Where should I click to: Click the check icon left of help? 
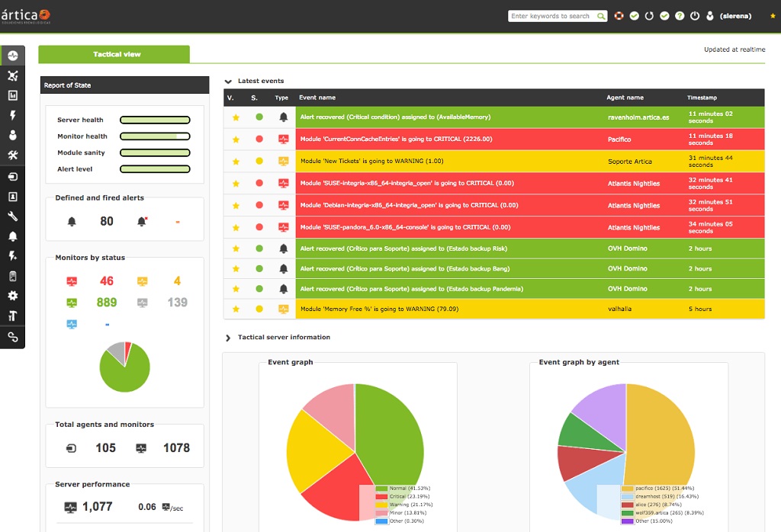tap(664, 16)
